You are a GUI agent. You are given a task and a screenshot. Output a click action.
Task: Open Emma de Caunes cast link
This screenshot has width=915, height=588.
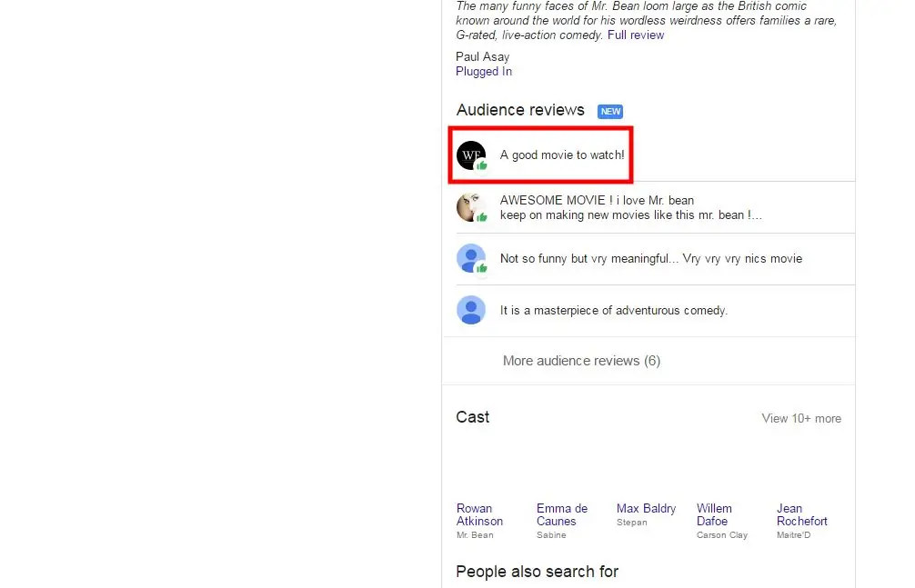[x=562, y=514]
